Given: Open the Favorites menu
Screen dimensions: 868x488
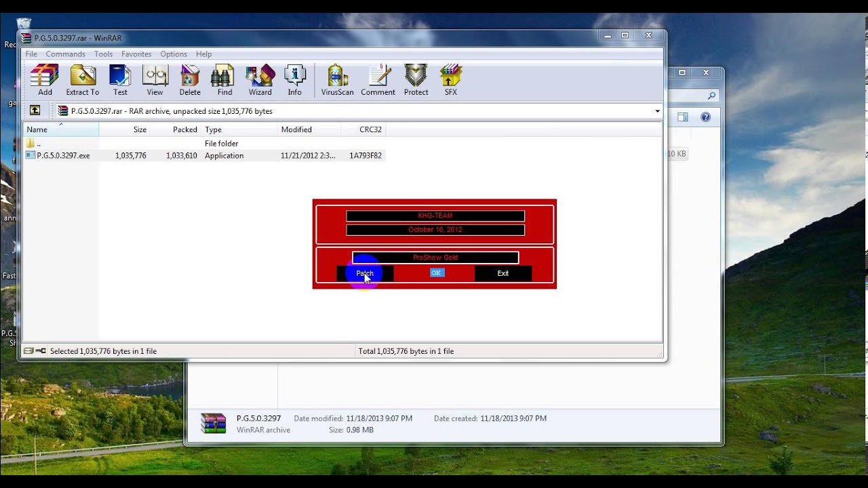Looking at the screenshot, I should tap(136, 54).
